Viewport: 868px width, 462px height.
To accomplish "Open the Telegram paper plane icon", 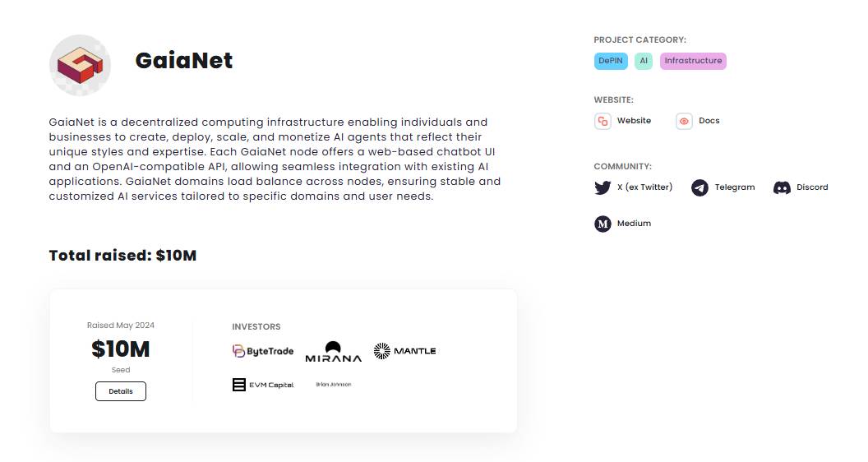I will click(699, 187).
